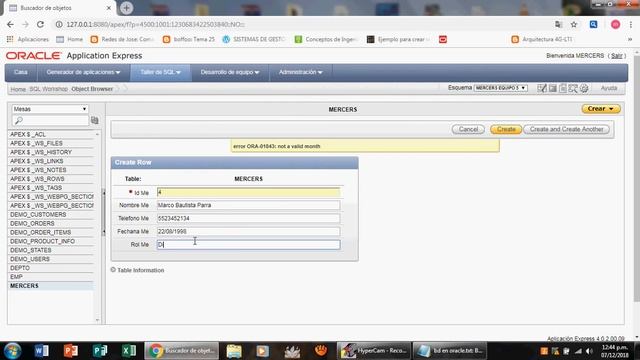Click the refresh object list icon beside search

pyautogui.click(x=95, y=120)
